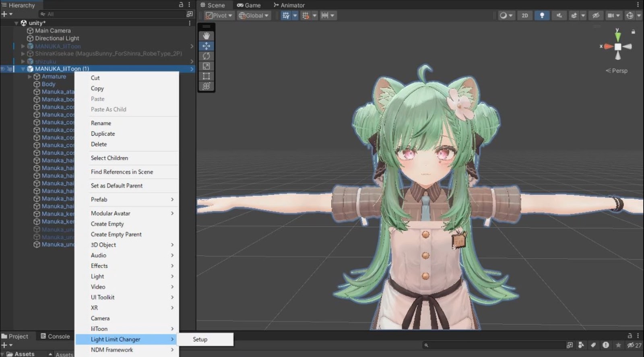
Task: Open unity scene row options menu
Action: (190, 23)
